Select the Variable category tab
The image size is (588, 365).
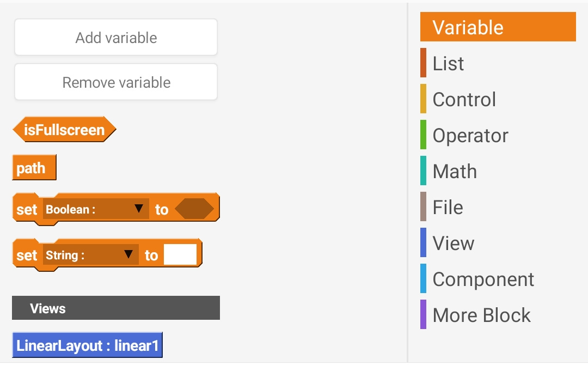pos(498,27)
